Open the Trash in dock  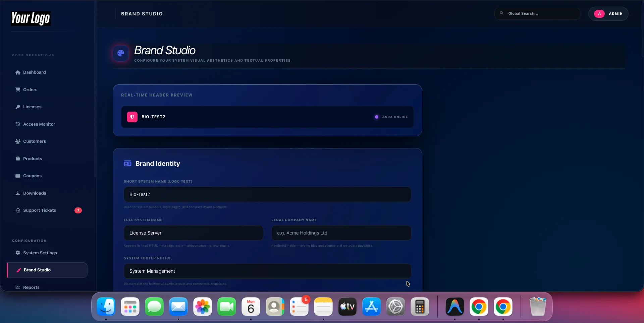tap(538, 307)
